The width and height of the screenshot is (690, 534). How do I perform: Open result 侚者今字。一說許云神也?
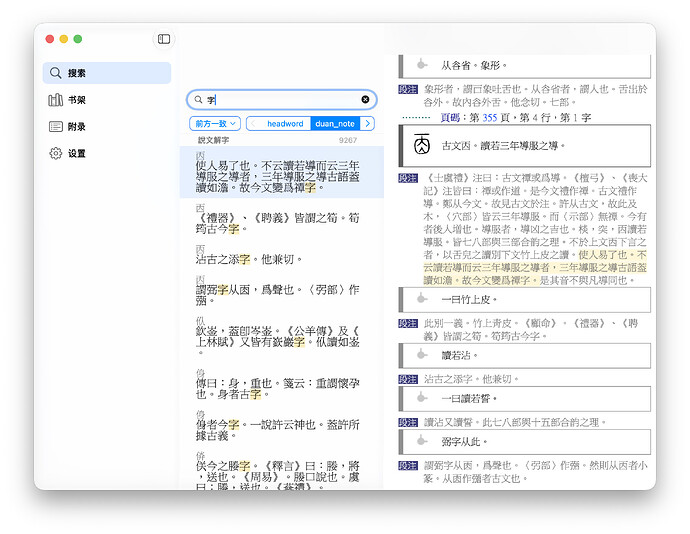(x=282, y=426)
